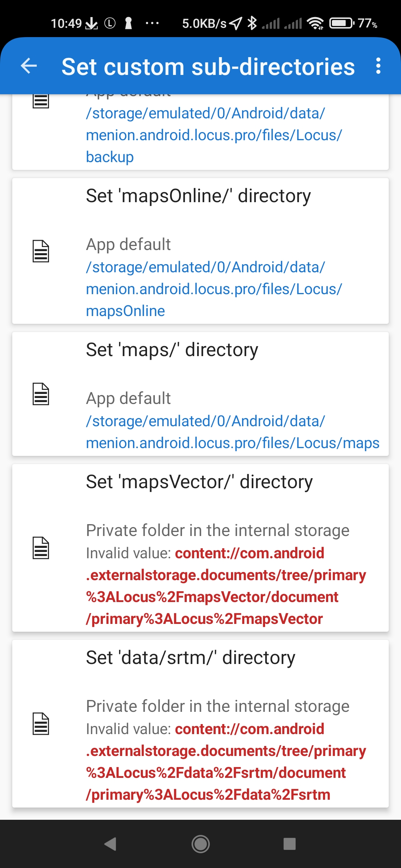Open "Set 'mapsOnline/' directory" setting
This screenshot has width=401, height=868.
(198, 196)
